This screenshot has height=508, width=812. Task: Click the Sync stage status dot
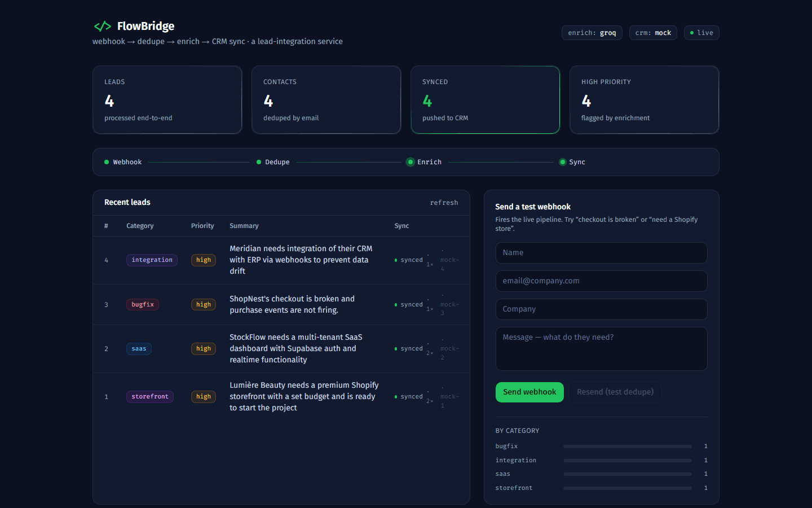pyautogui.click(x=562, y=162)
